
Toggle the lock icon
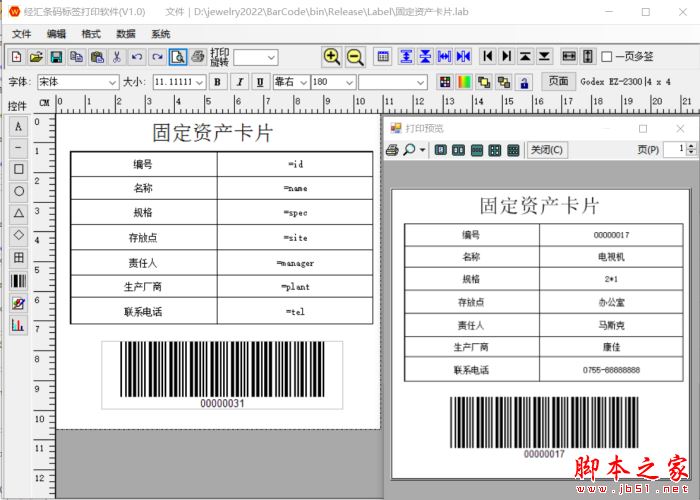click(524, 82)
